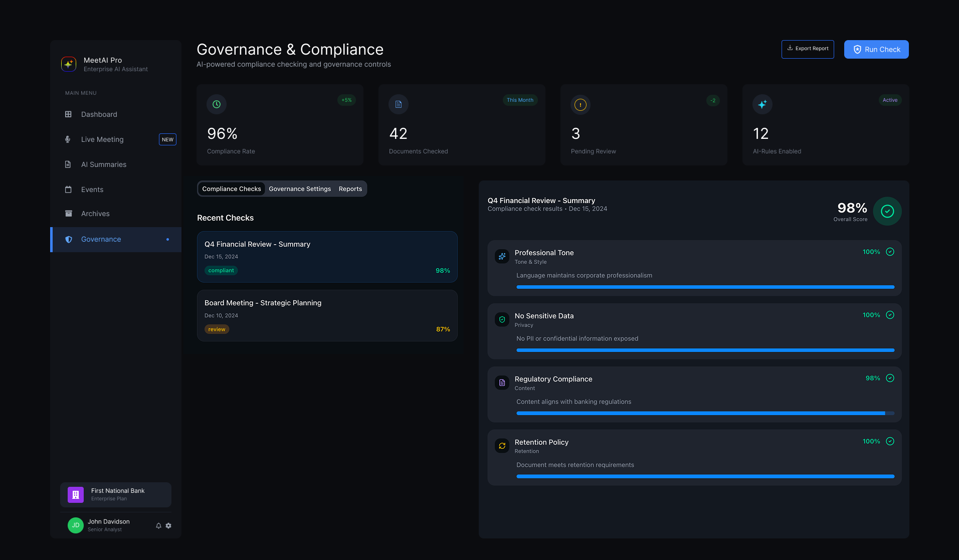This screenshot has width=959, height=560.
Task: Open the AI Summaries document icon
Action: [68, 164]
